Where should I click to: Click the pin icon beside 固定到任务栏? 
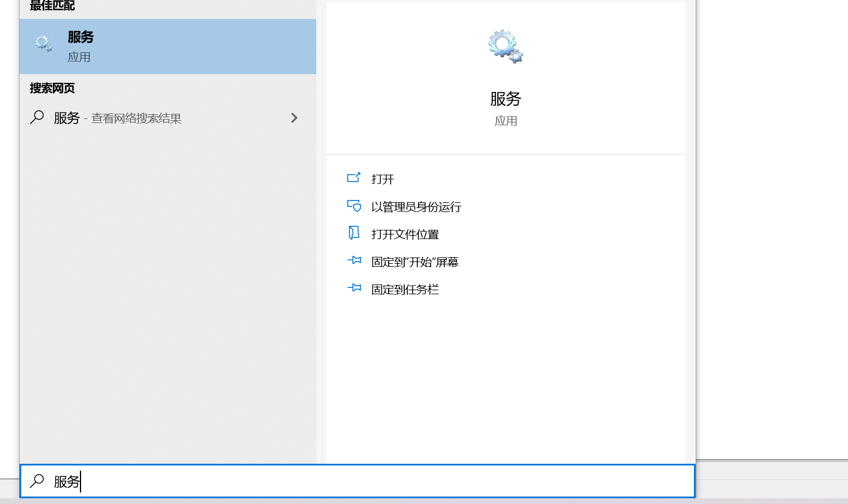click(354, 288)
